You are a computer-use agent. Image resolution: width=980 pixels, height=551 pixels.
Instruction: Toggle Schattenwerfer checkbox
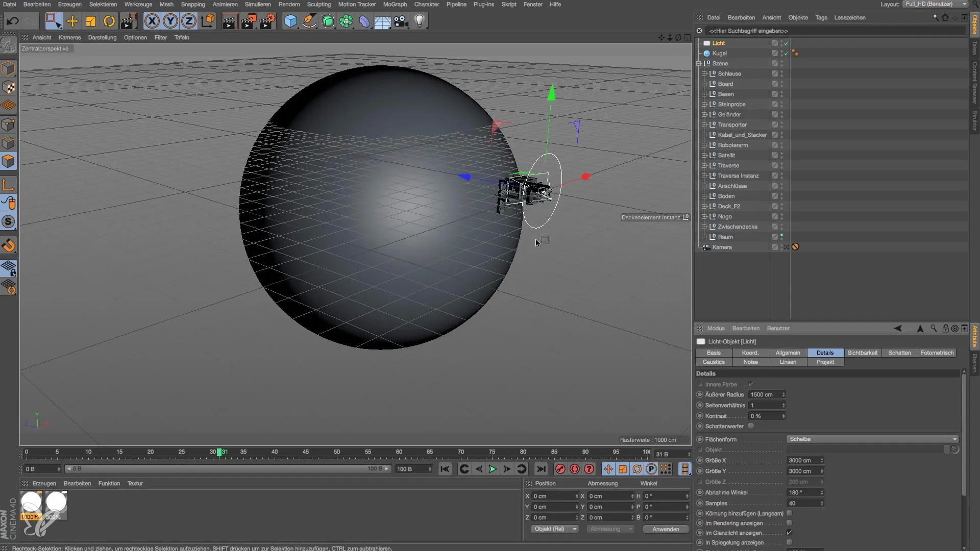tap(751, 426)
